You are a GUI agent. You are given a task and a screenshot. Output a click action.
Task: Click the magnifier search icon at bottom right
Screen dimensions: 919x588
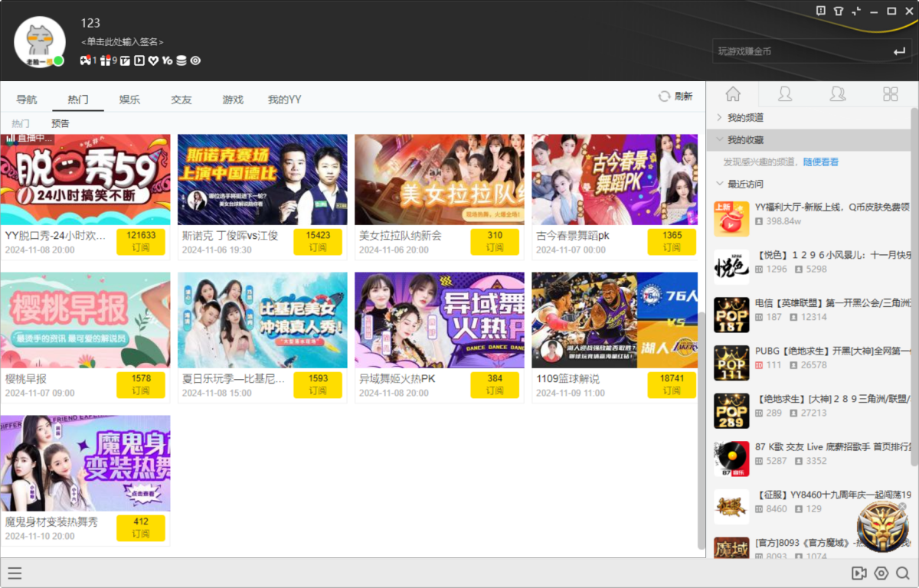coord(902,573)
